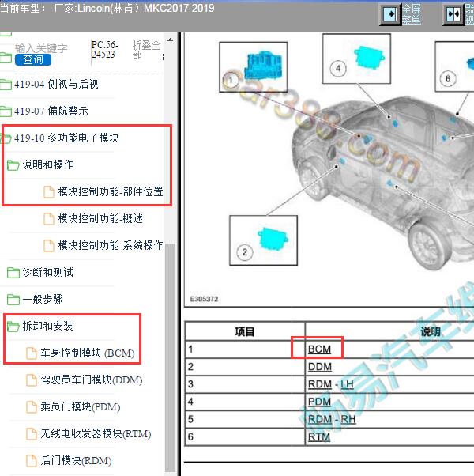Click the folder icon beside 419-04
Screen dimensions: 474x476
coord(6,85)
